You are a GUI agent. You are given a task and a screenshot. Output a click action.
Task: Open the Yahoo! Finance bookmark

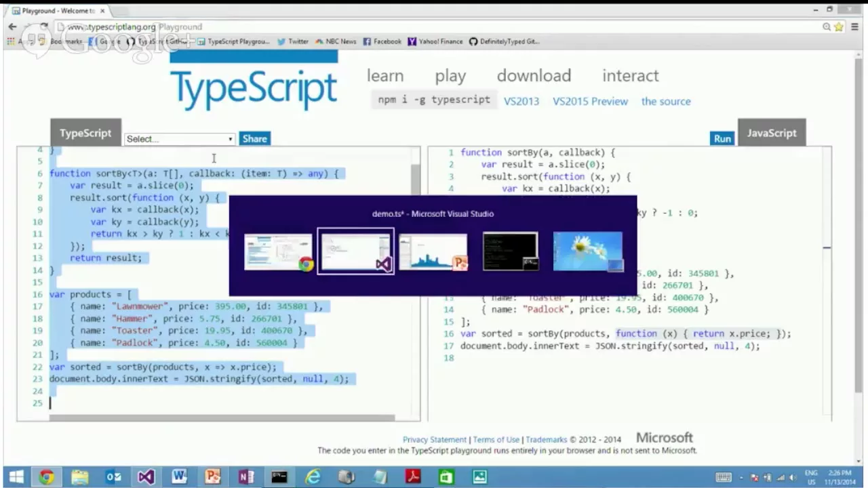point(435,41)
